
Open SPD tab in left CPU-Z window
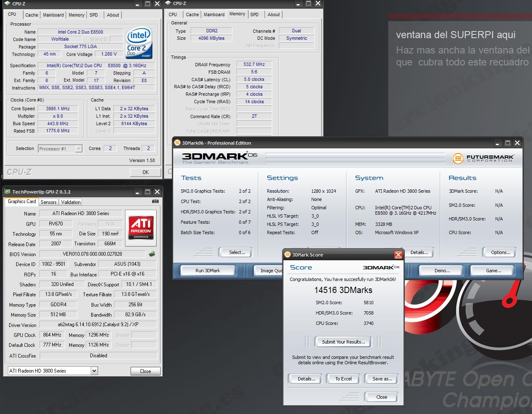point(94,15)
